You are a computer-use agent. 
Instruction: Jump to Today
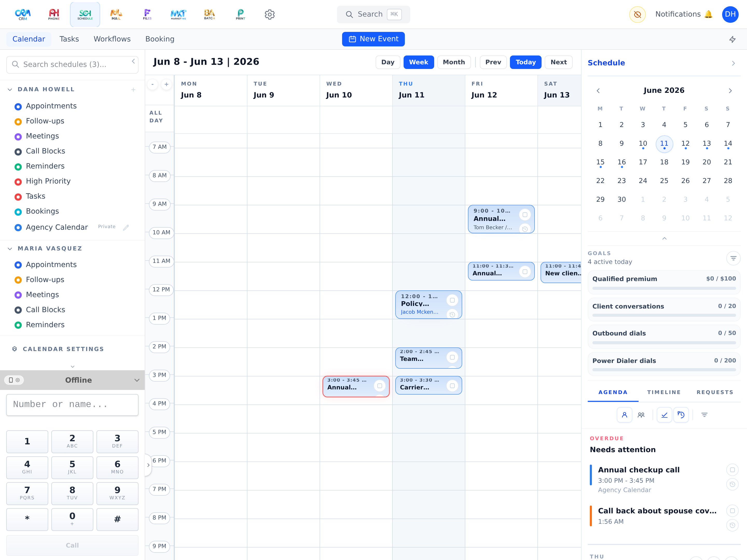point(525,62)
